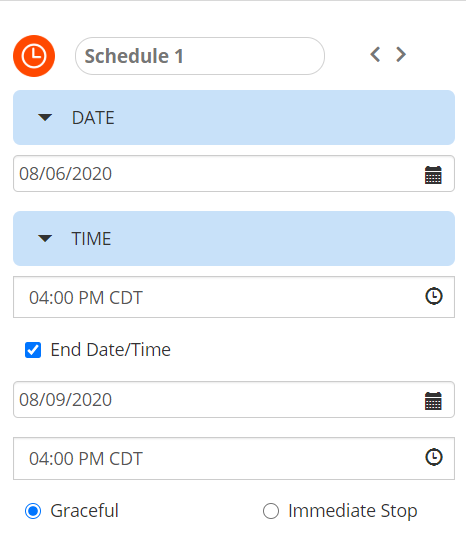Click the End Date/Time label text
The height and width of the screenshot is (549, 466).
tap(111, 350)
